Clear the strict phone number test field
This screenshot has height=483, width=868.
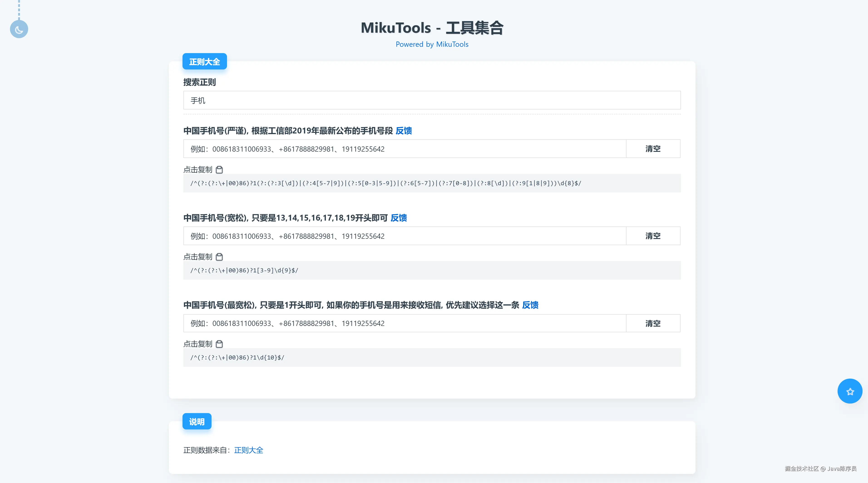coord(653,148)
